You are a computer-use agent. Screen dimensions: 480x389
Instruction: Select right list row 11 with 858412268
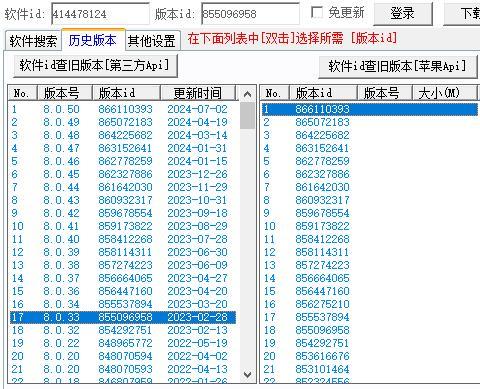tap(370, 239)
